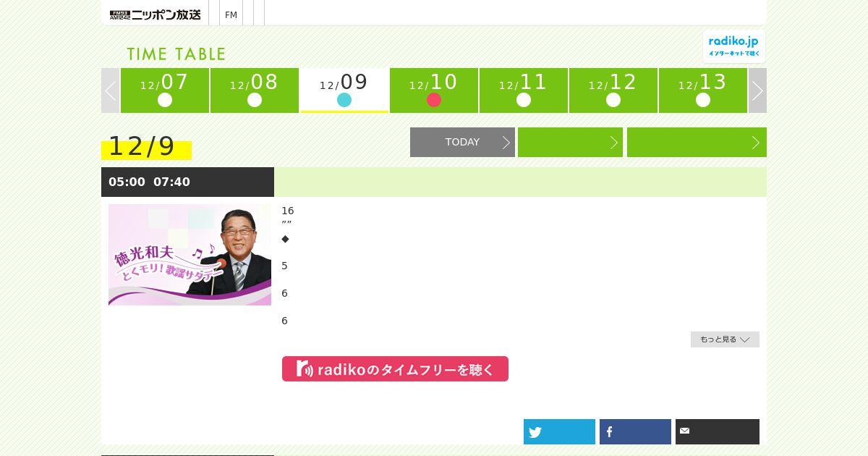Screen dimensions: 868x456
Task: Select the 12/10 date tab
Action: (x=434, y=90)
